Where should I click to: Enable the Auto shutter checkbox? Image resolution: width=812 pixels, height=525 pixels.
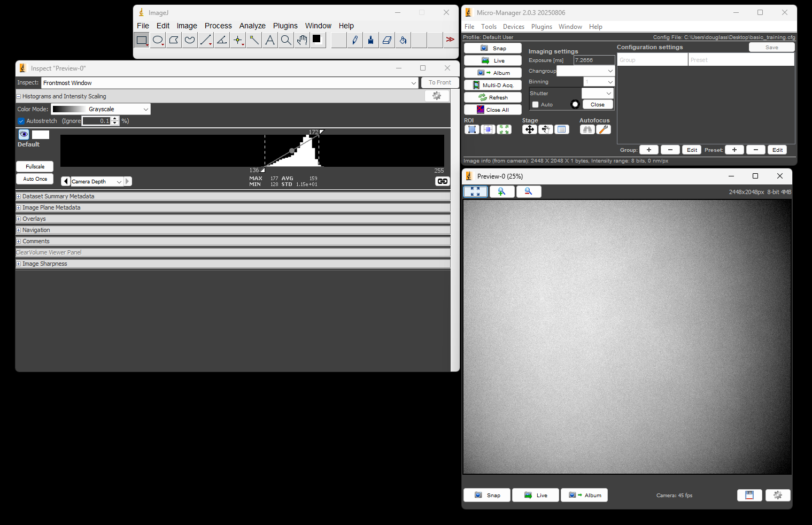point(536,105)
